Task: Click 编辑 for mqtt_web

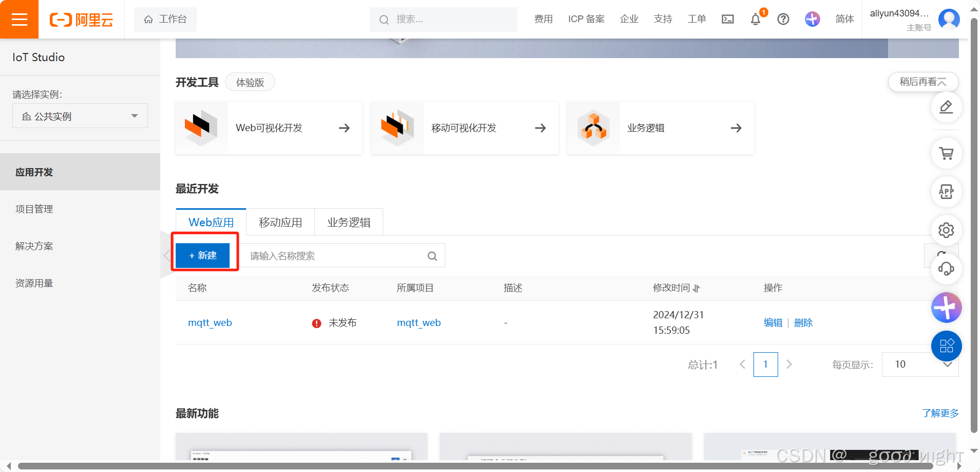Action: click(773, 322)
